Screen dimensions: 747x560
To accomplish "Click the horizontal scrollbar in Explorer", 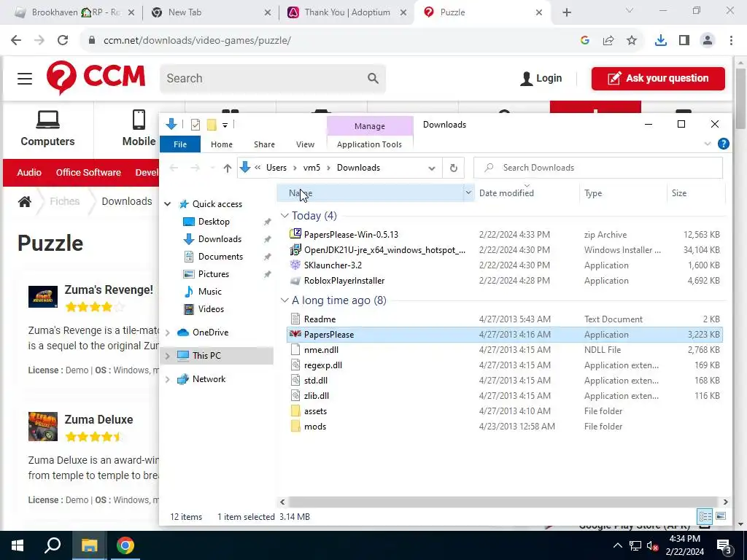I will [503, 502].
